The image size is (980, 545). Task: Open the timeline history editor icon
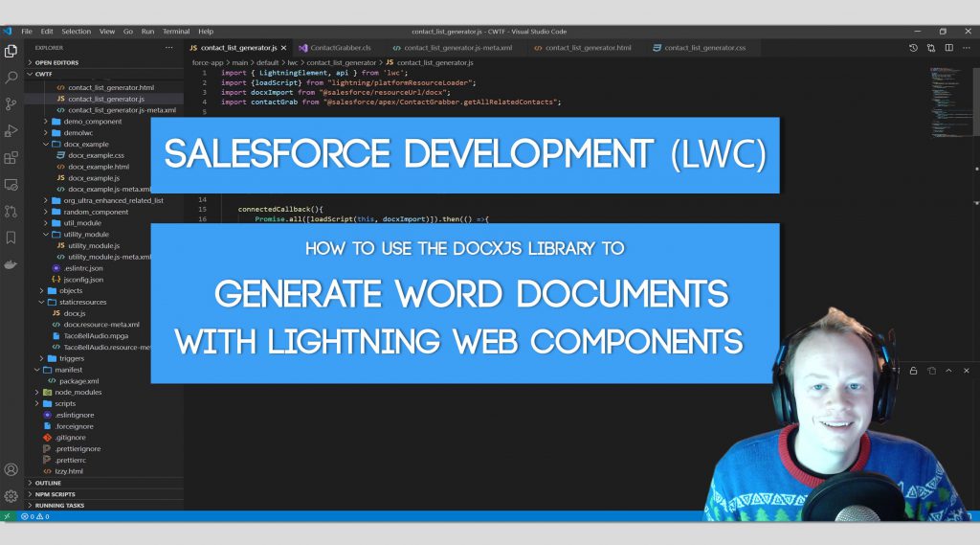point(913,48)
